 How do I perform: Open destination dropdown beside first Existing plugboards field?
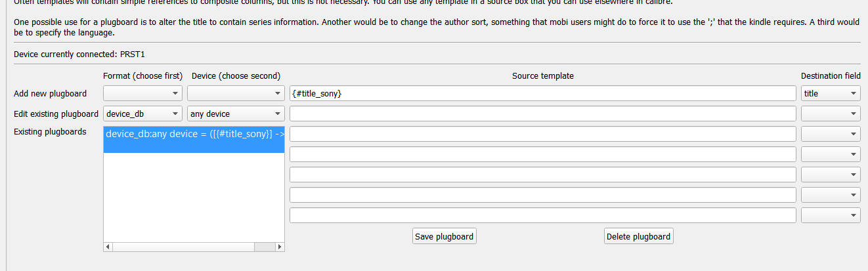click(x=830, y=134)
